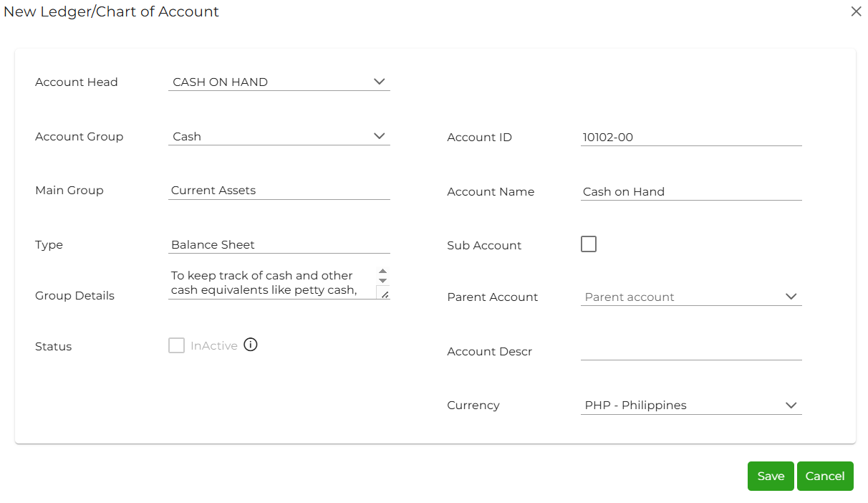Change the Currency selection dropdown
The width and height of the screenshot is (868, 503).
690,405
